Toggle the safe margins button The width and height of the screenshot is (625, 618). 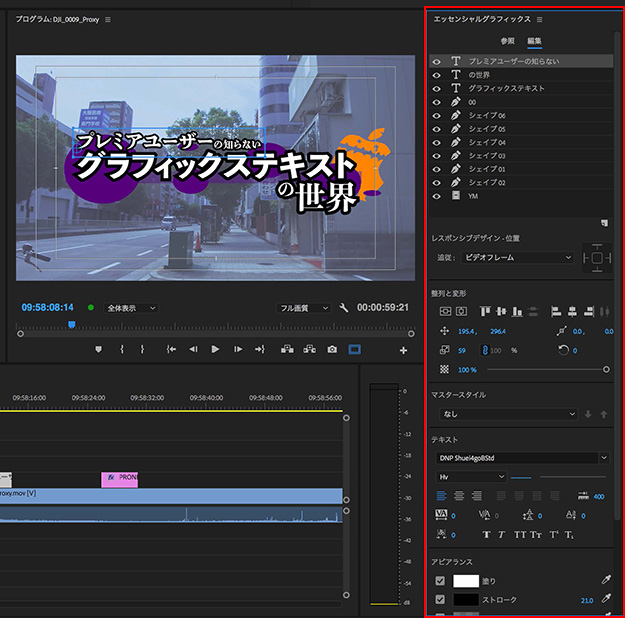pos(354,350)
